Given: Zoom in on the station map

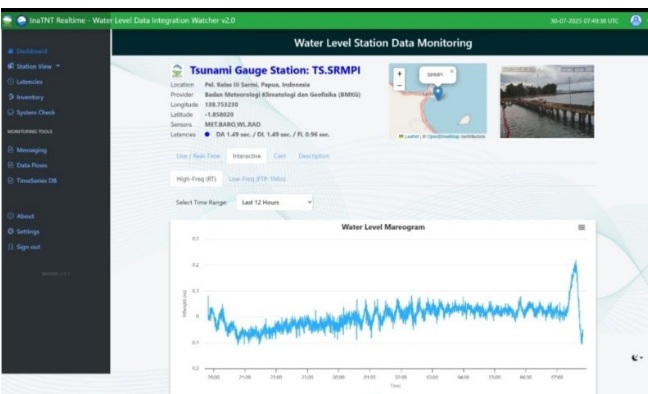Looking at the screenshot, I should click(399, 74).
